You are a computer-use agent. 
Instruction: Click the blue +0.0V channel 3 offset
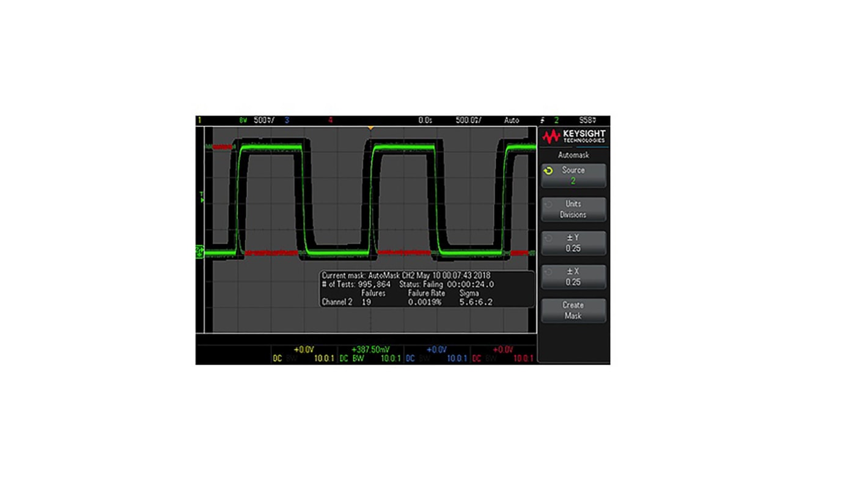coord(436,349)
